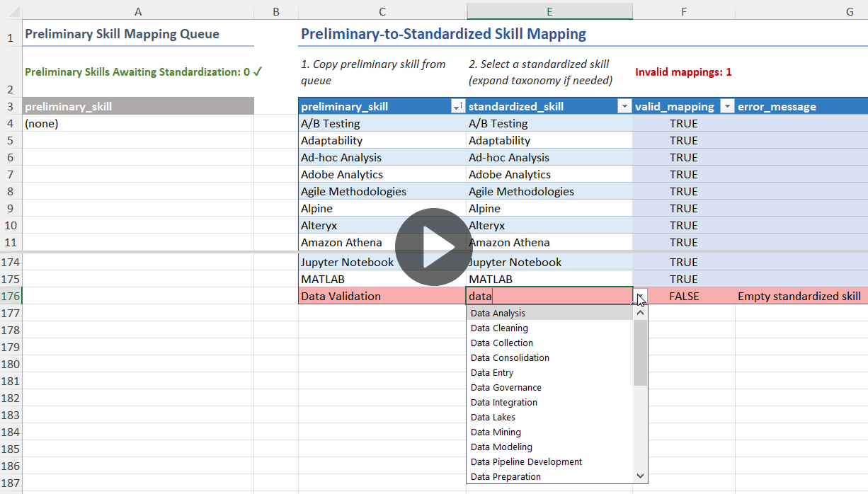Click preliminary skill cell 'Agile Methodologies'
Screen dimensions: 868x494
tap(382, 191)
